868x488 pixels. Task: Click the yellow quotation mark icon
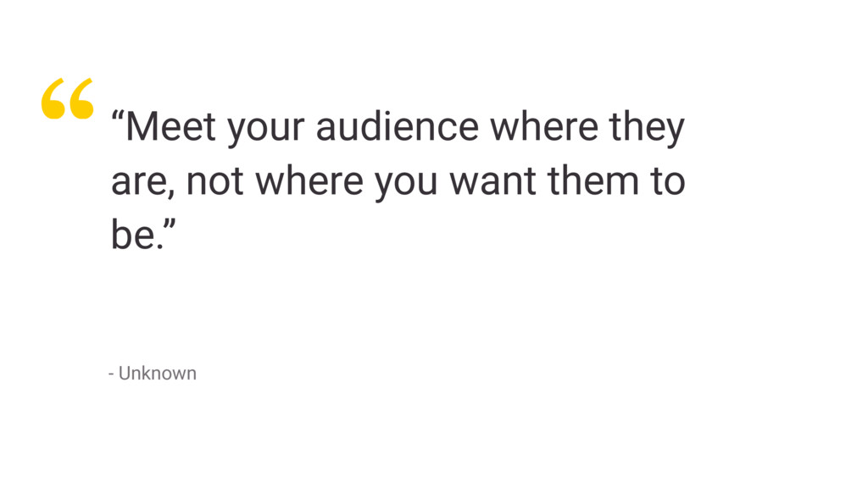coord(68,98)
